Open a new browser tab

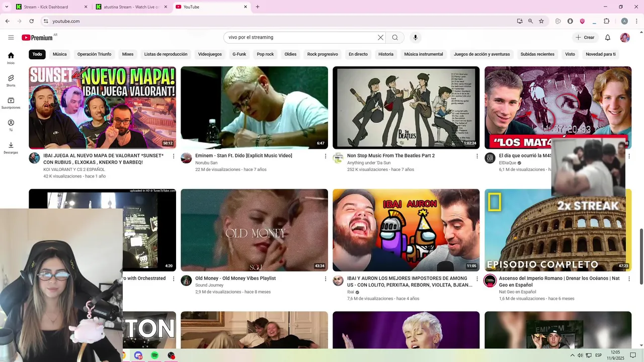pos(258,7)
